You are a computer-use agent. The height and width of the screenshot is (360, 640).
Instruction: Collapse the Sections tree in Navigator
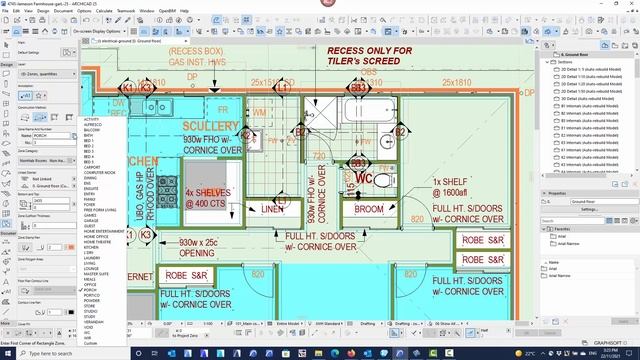tap(547, 62)
